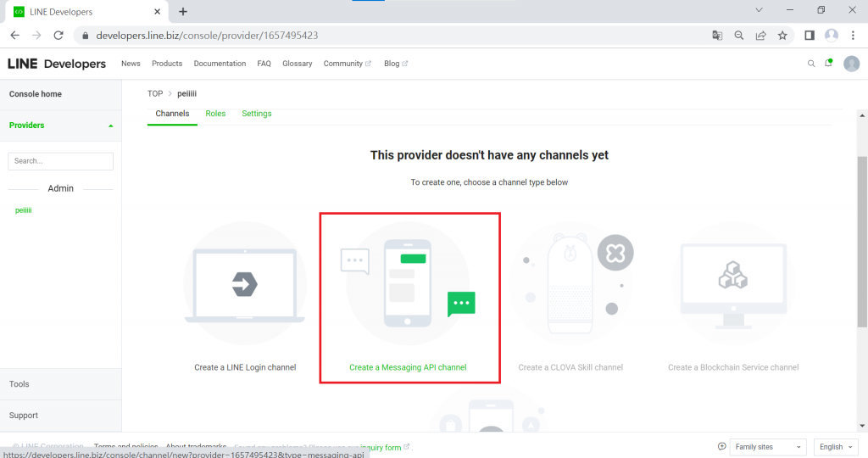The height and width of the screenshot is (458, 868).
Task: Bookmark this page with the star icon
Action: [782, 36]
